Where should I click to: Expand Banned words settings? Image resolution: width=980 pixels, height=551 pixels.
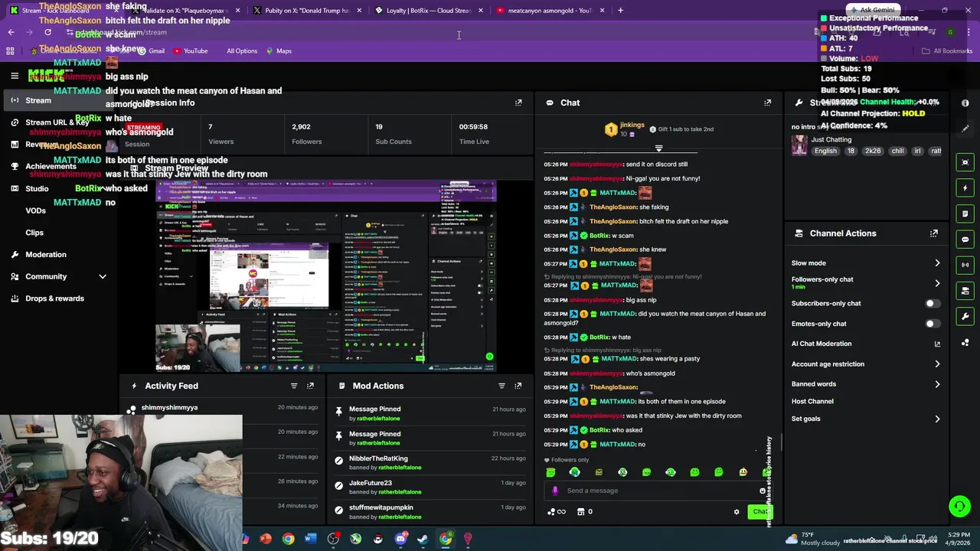pos(937,384)
